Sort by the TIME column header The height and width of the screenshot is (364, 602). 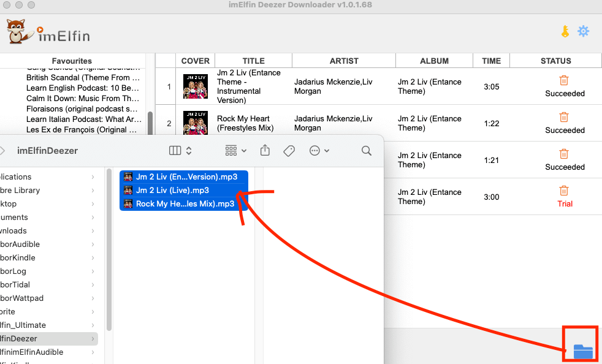pyautogui.click(x=492, y=61)
